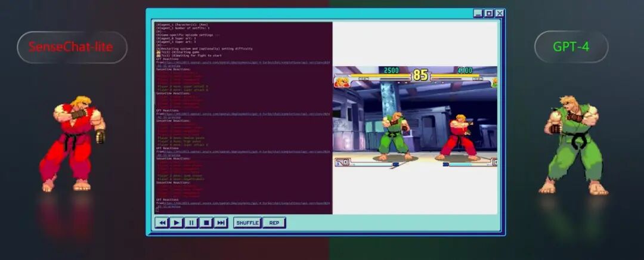The height and width of the screenshot is (260, 644).
Task: Click the left player's yellow health bar
Action: coord(380,76)
